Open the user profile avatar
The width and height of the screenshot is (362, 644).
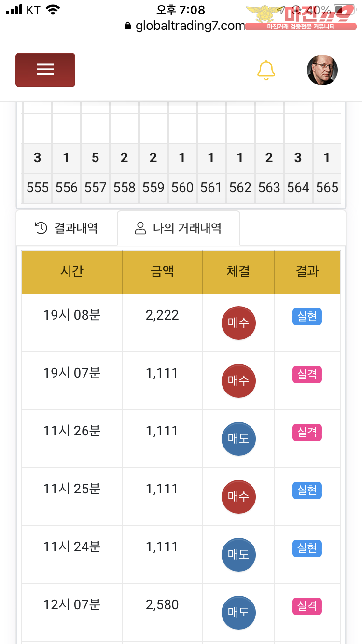click(x=322, y=70)
